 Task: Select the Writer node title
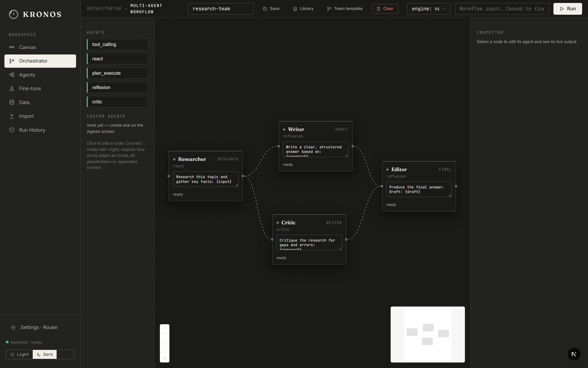click(296, 129)
